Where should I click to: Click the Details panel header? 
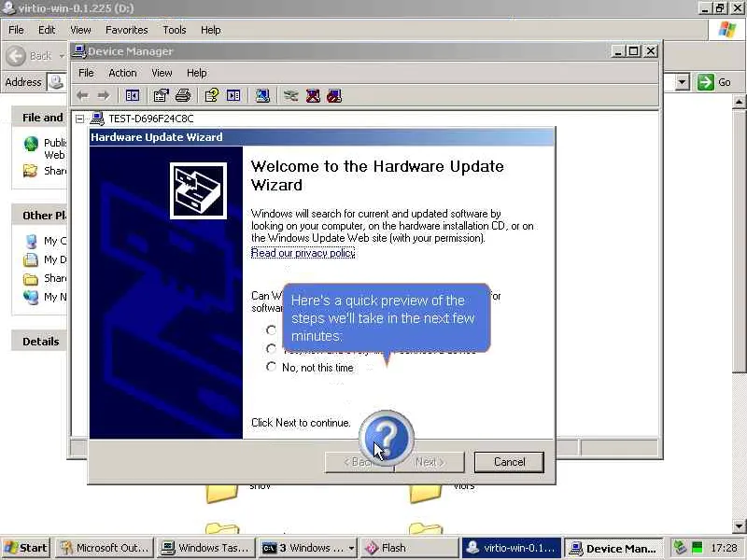click(40, 342)
